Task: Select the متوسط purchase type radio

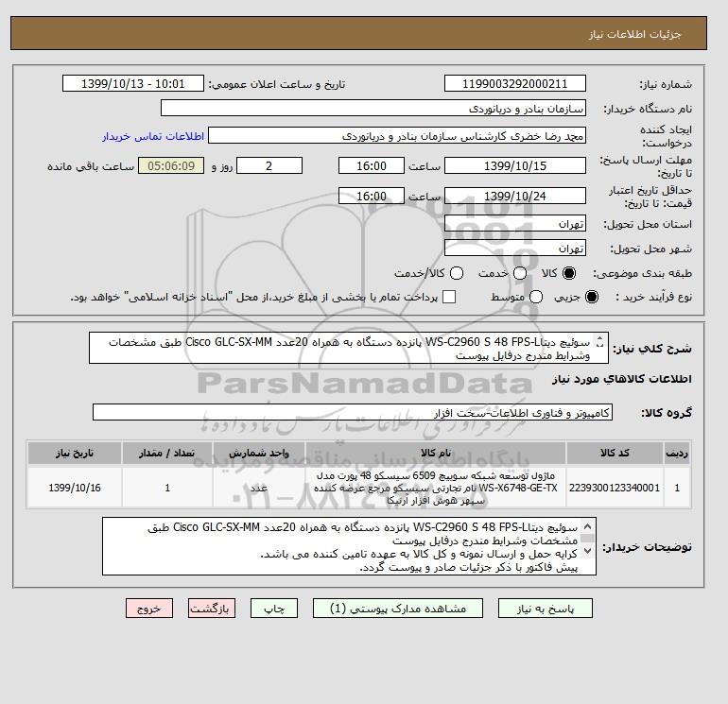Action: (536, 297)
